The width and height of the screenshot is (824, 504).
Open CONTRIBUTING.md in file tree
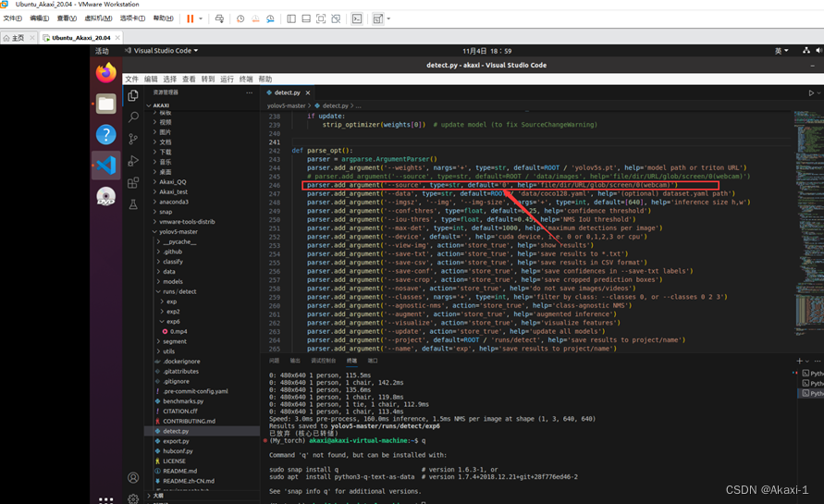point(190,422)
